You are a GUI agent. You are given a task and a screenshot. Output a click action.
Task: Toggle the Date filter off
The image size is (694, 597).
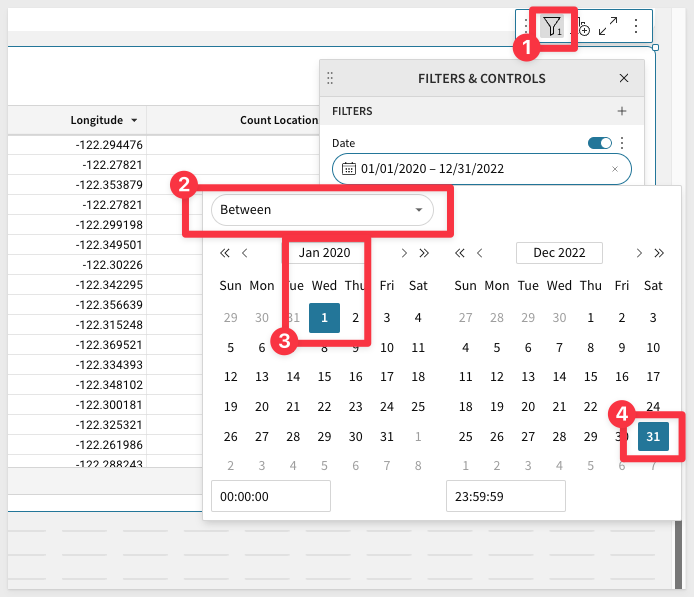pos(600,143)
